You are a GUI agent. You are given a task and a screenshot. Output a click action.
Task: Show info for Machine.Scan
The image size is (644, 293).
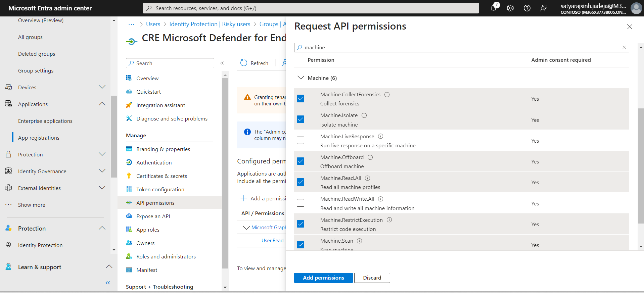(x=359, y=241)
